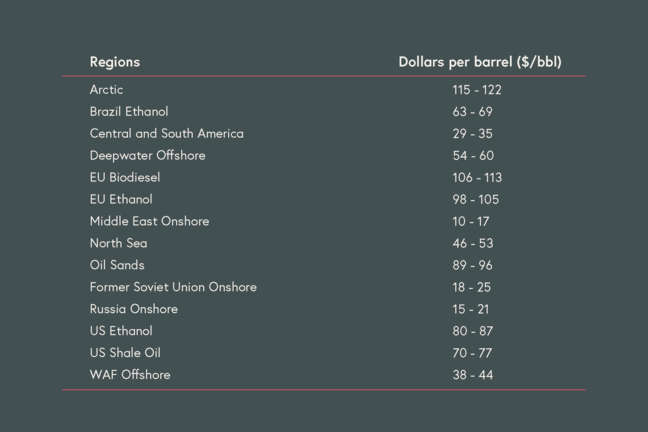Viewport: 648px width, 432px height.
Task: Click the Brazil Ethanol region name
Action: pyautogui.click(x=129, y=112)
